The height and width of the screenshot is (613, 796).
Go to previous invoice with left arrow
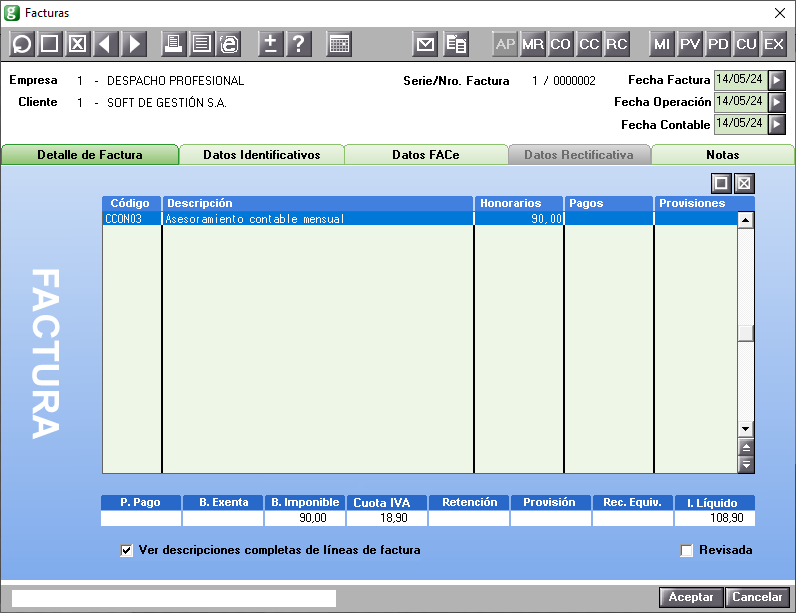pos(106,44)
